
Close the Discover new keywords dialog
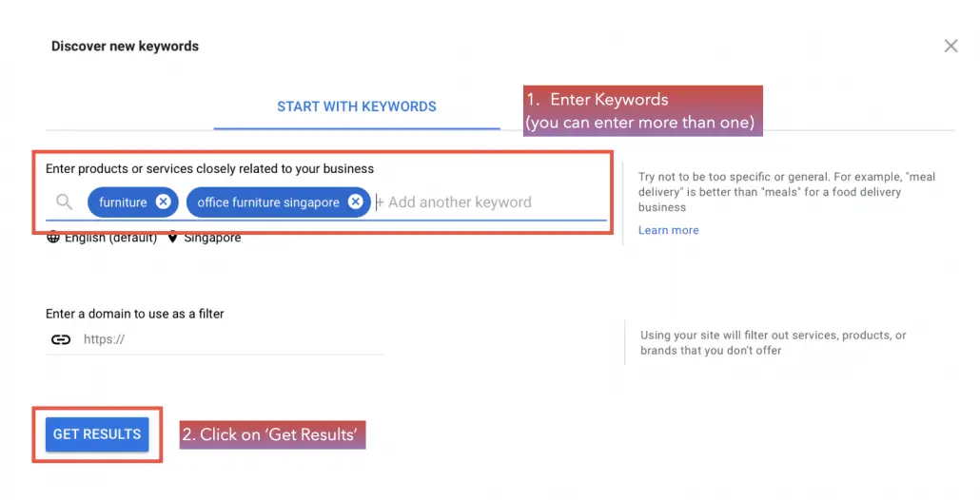click(x=951, y=46)
